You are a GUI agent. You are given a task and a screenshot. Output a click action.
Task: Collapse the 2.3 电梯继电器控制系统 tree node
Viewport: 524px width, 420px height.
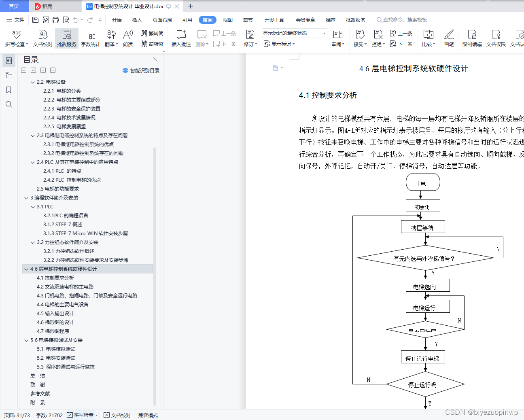pyautogui.click(x=33, y=136)
